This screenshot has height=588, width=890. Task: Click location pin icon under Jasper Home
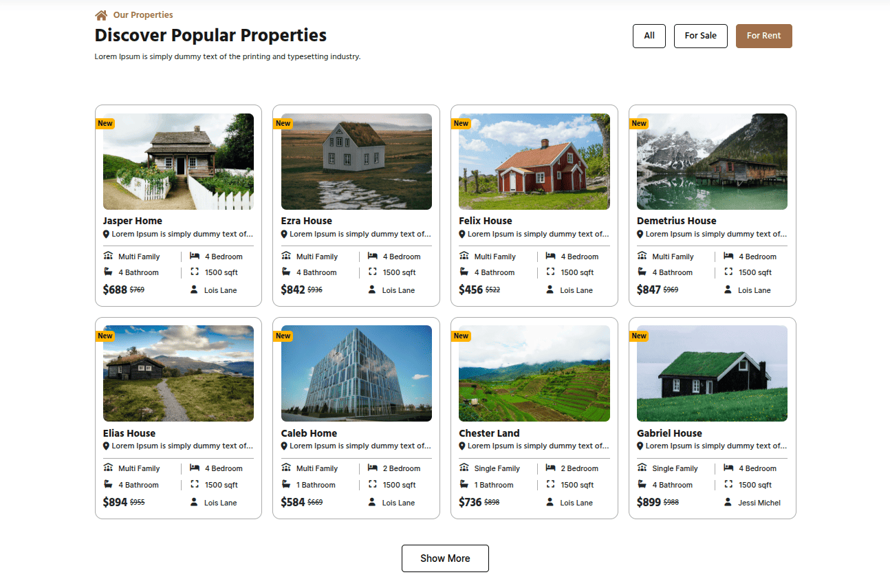click(106, 235)
